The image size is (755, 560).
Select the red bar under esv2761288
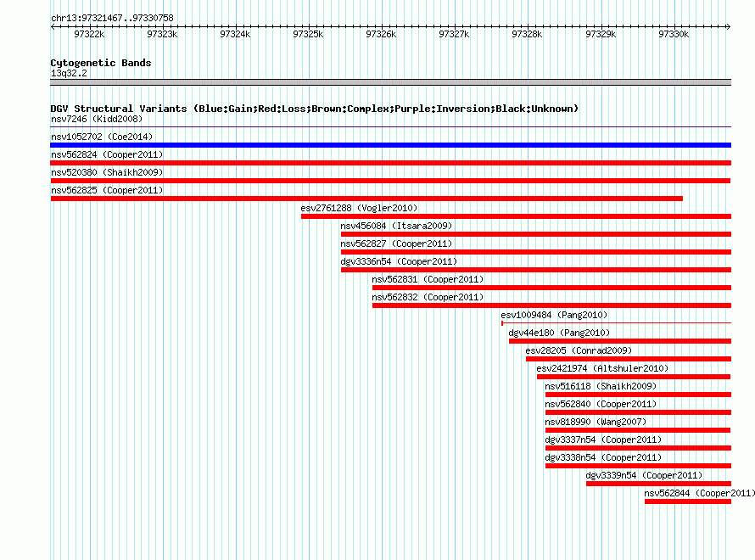pos(516,216)
